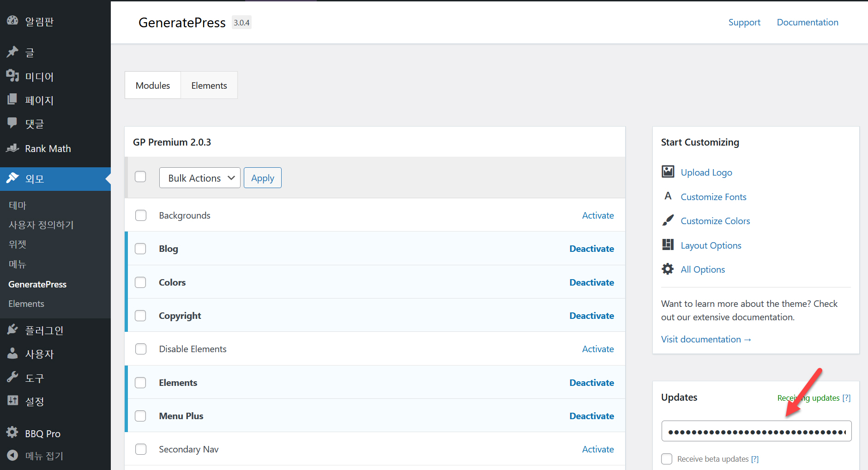Screen dimensions: 868x470
Task: Open 위젯 submenu item
Action: tap(18, 244)
